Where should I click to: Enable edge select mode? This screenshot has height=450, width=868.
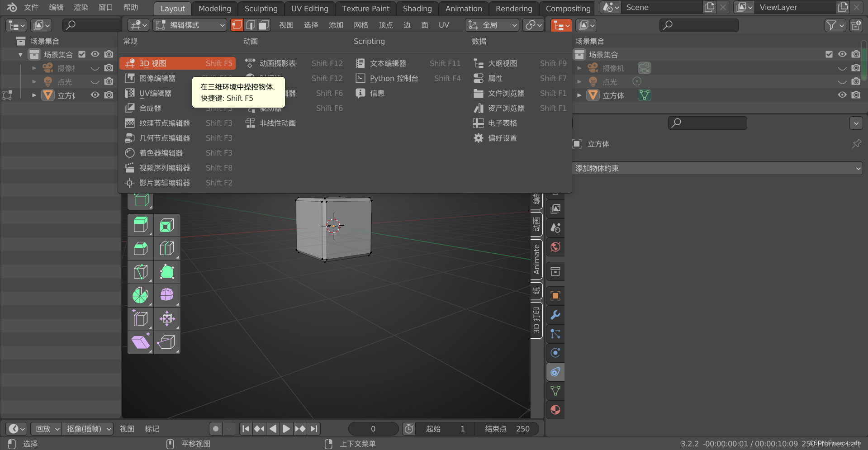click(251, 25)
